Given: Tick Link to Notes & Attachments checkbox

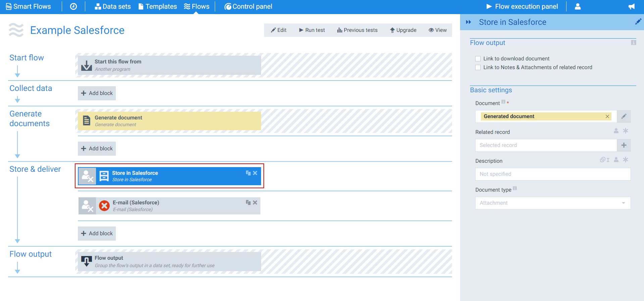Looking at the screenshot, I should (x=478, y=67).
